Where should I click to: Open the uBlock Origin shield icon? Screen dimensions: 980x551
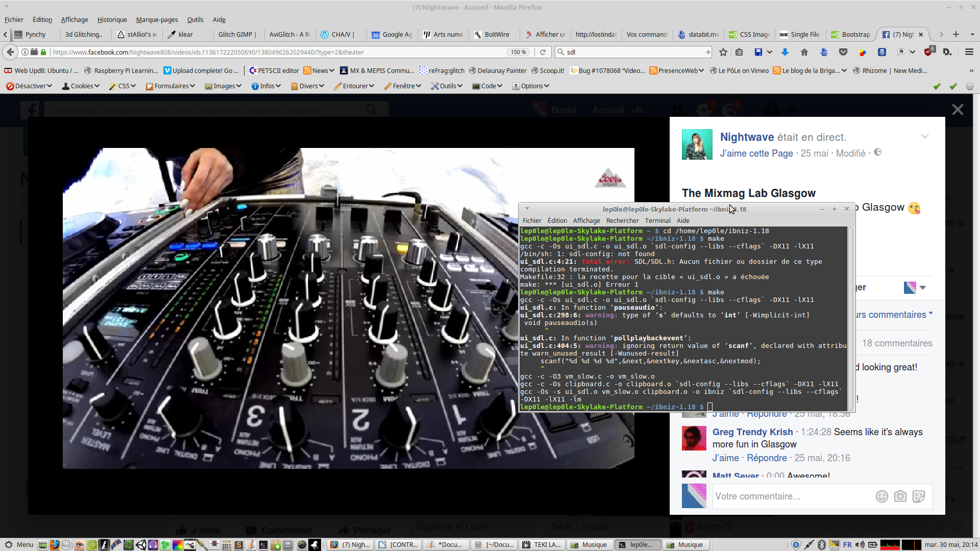928,52
